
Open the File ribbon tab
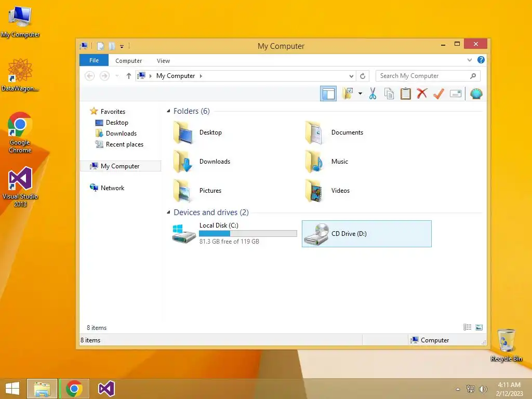pos(94,60)
